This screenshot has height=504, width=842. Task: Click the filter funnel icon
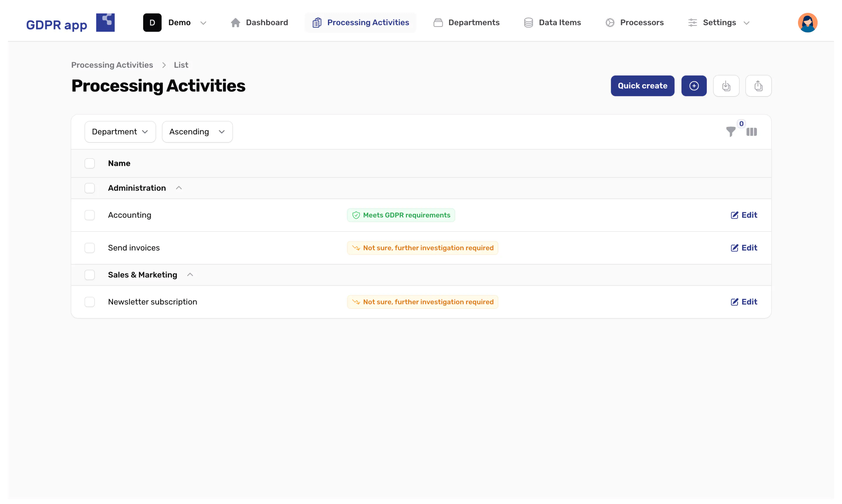[x=731, y=132]
